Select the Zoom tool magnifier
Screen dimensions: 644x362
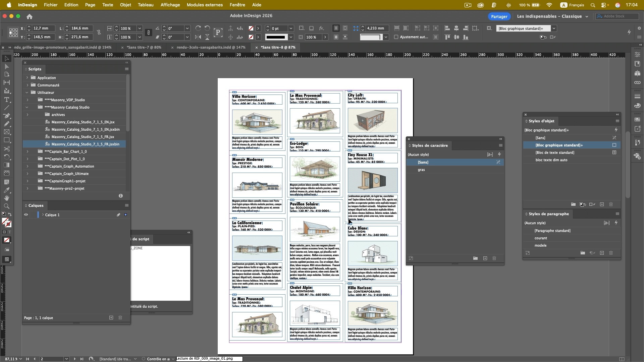click(x=6, y=206)
